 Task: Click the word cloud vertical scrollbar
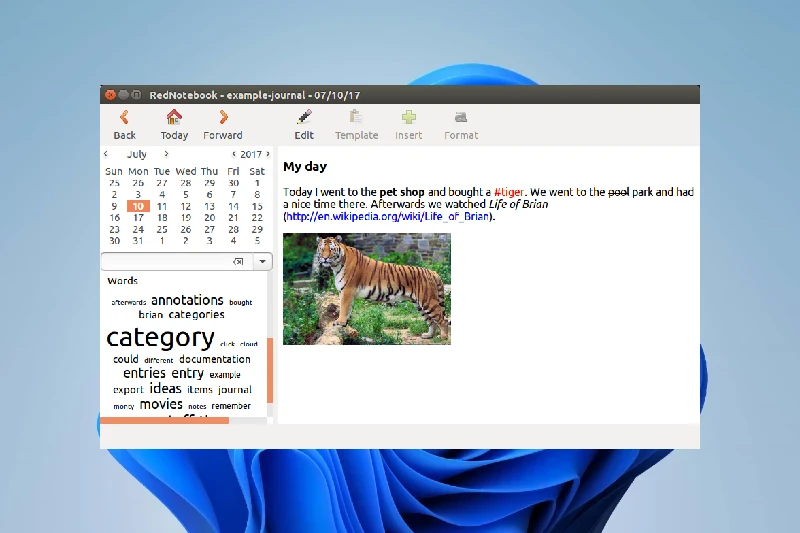[270, 370]
